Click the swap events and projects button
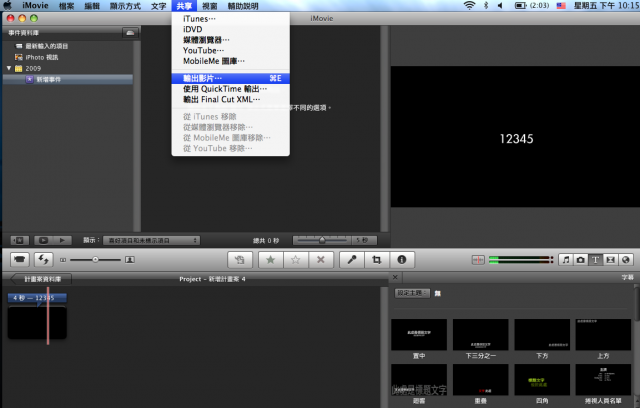This screenshot has width=640, height=408. click(43, 259)
